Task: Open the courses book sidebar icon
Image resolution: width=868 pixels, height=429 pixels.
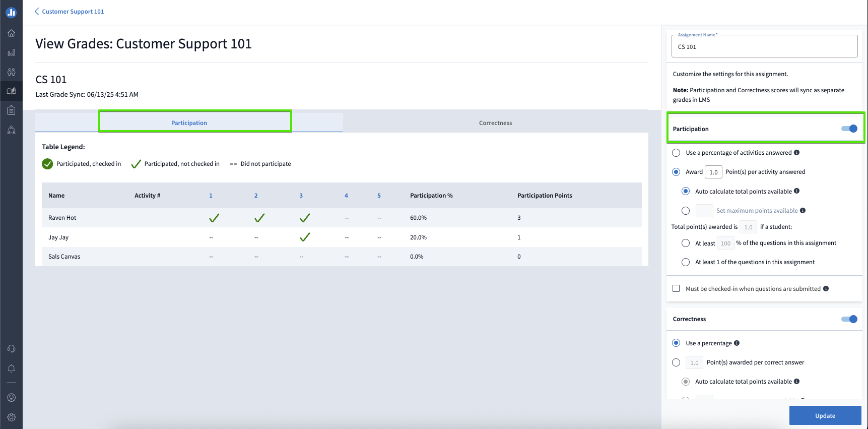Action: [x=11, y=91]
